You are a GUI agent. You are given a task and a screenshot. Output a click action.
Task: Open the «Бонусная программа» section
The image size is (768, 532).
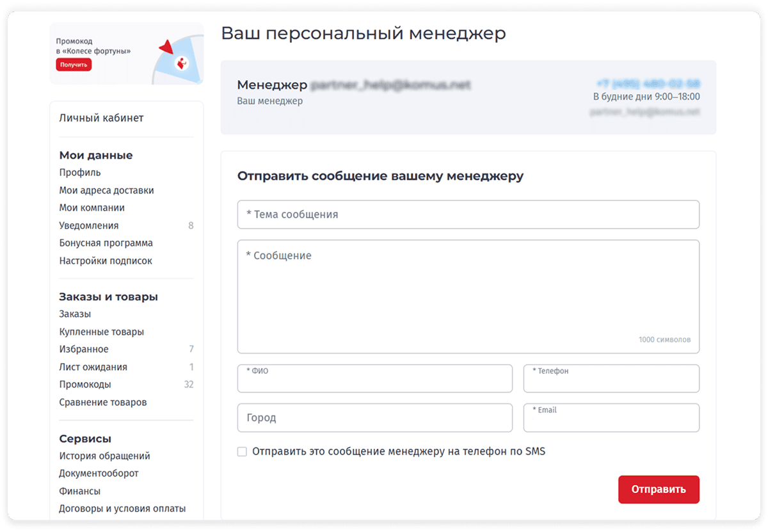(106, 243)
